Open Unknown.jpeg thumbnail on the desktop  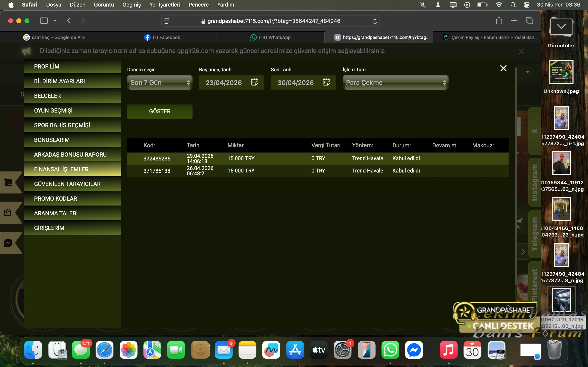click(x=561, y=72)
